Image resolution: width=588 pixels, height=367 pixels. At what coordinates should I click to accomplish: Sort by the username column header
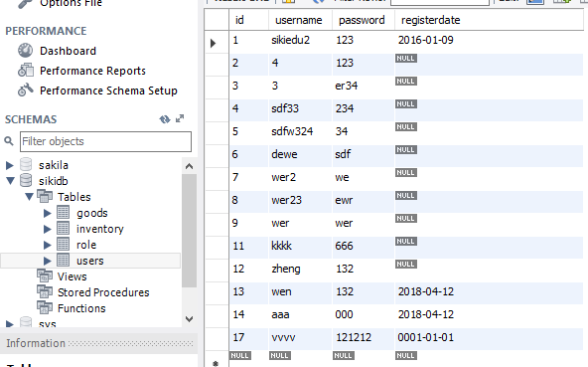click(300, 20)
